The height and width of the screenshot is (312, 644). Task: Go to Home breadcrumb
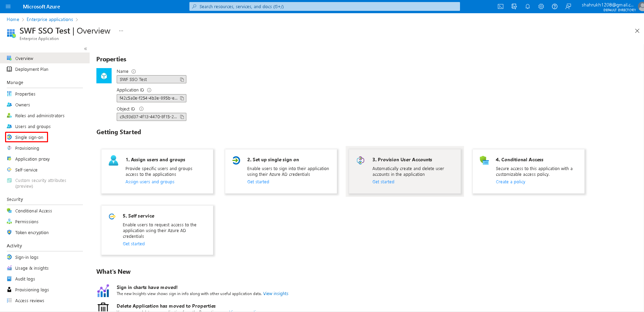[13, 19]
